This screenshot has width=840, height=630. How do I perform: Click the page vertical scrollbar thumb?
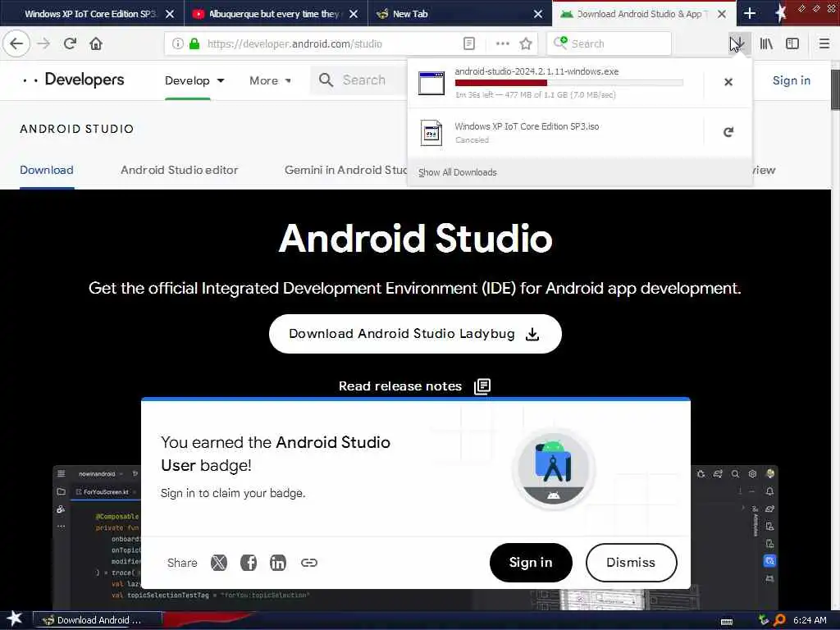(x=835, y=89)
